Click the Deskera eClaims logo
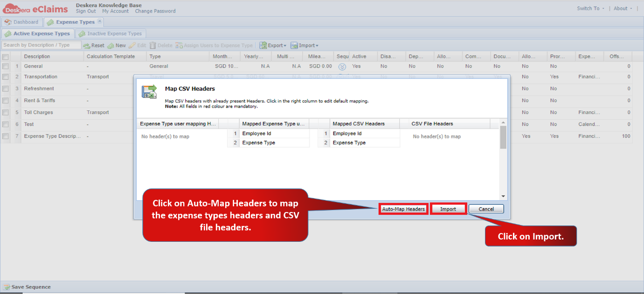The width and height of the screenshot is (644, 294). point(35,8)
